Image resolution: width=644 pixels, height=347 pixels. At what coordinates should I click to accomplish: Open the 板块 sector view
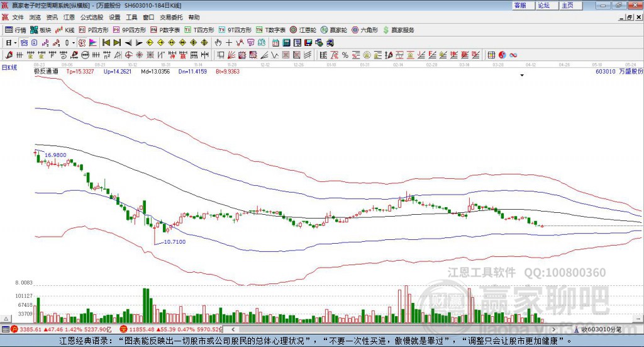click(41, 30)
